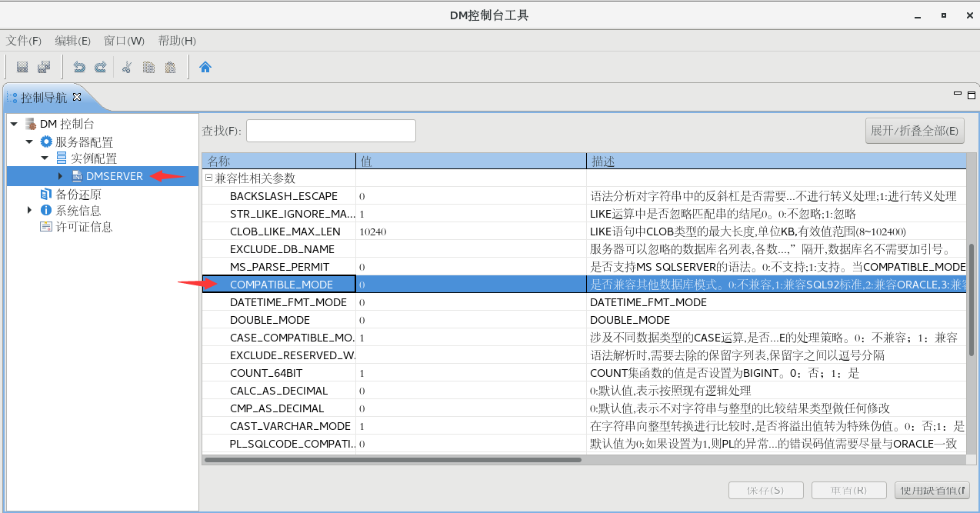
Task: Click the Copy toolbar icon
Action: coord(148,67)
